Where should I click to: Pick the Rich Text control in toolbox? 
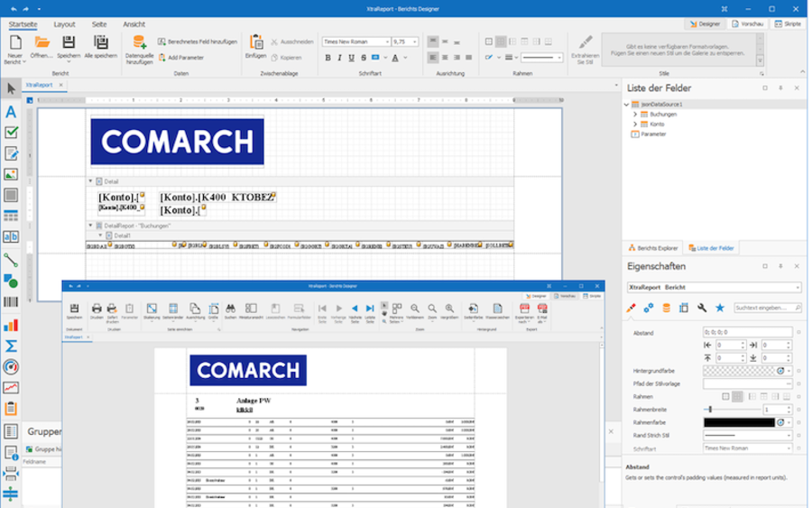[x=11, y=153]
